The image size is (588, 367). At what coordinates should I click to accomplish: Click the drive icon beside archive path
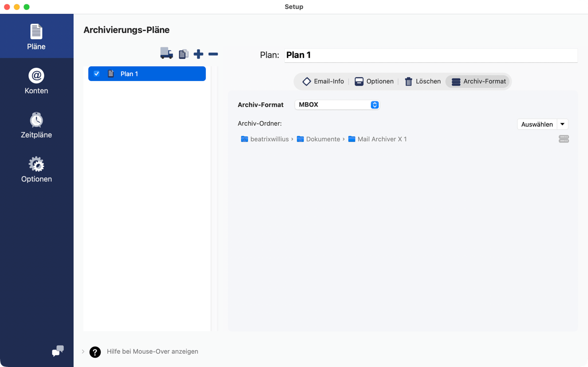pyautogui.click(x=563, y=139)
